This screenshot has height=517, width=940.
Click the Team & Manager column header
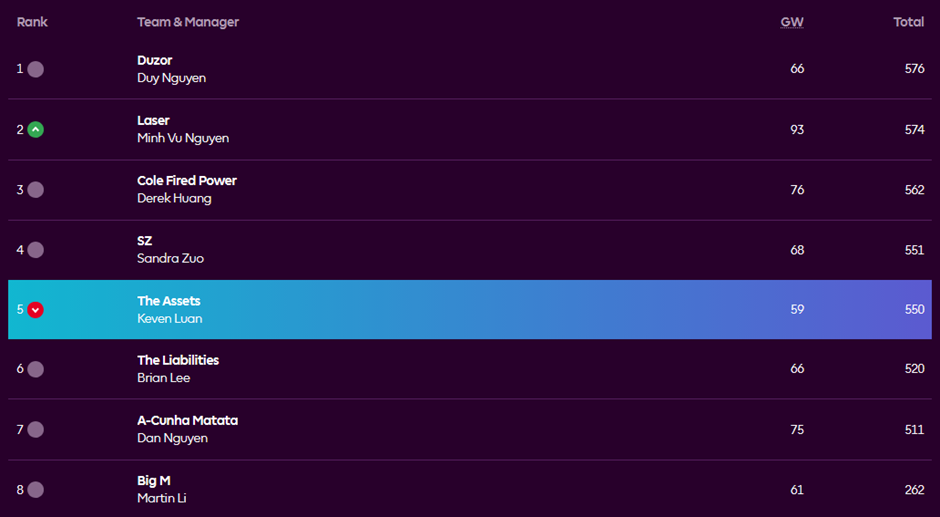click(188, 22)
